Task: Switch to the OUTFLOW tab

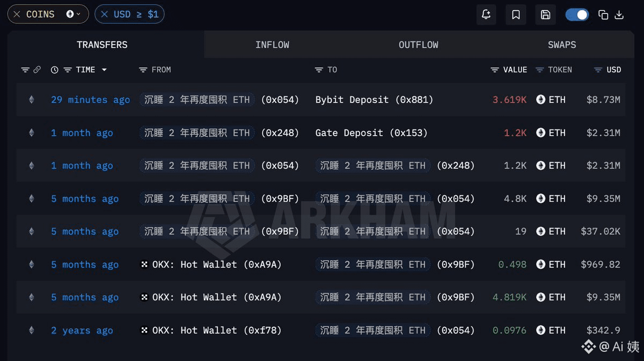Action: (418, 45)
